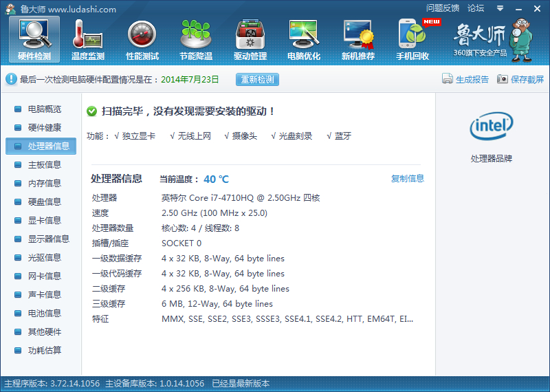
Task: Click the 2.50 GHz speed value
Action: [x=214, y=213]
